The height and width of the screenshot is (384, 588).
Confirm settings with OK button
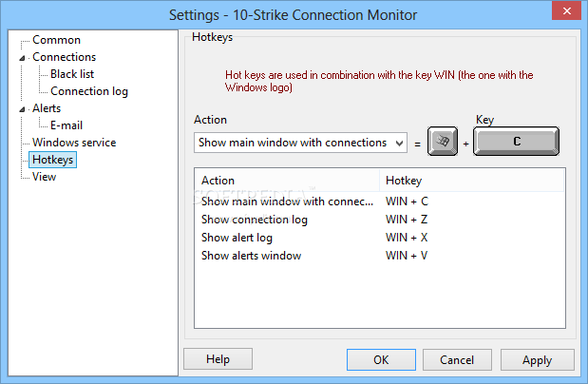(381, 359)
